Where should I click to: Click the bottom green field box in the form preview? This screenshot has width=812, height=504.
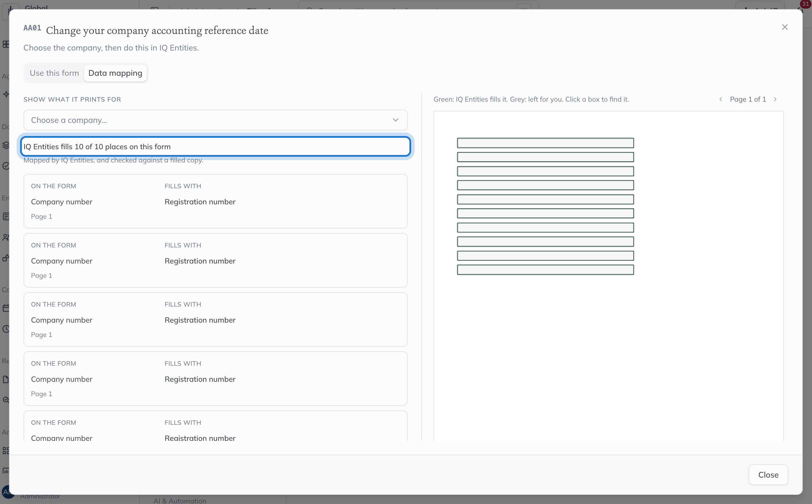click(x=545, y=270)
